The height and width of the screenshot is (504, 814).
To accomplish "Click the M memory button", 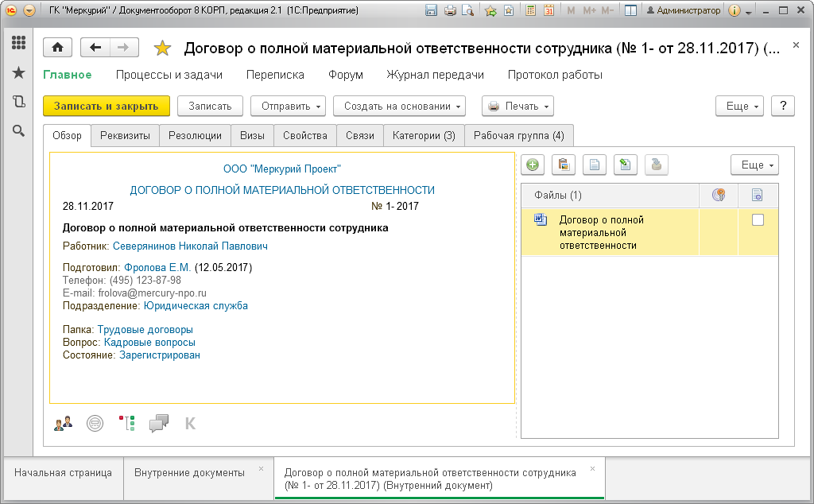I will pos(571,10).
